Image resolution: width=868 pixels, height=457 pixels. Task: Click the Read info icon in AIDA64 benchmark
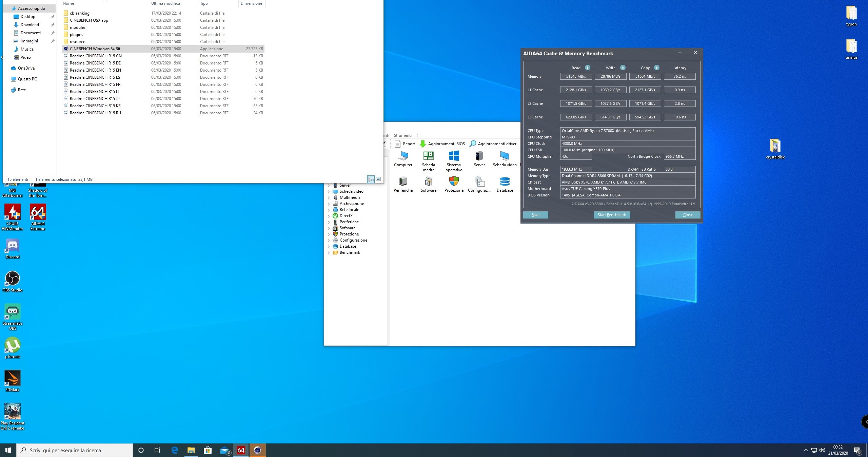(588, 68)
